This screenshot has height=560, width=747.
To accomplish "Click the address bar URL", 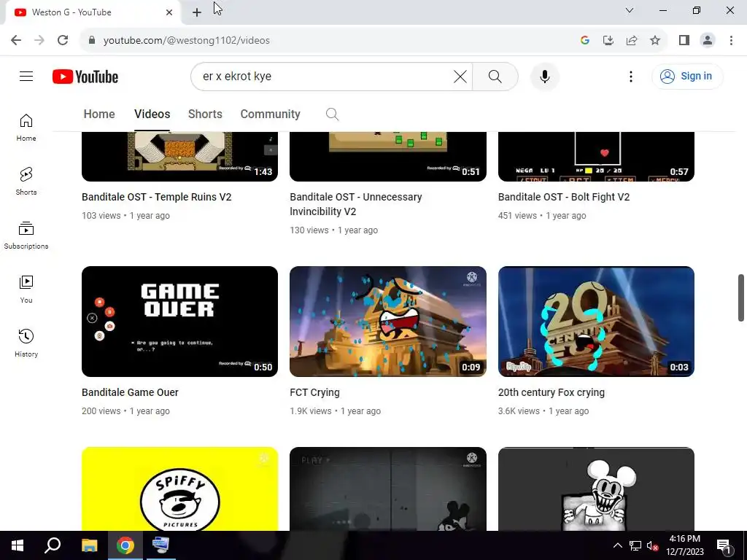I will click(x=186, y=41).
